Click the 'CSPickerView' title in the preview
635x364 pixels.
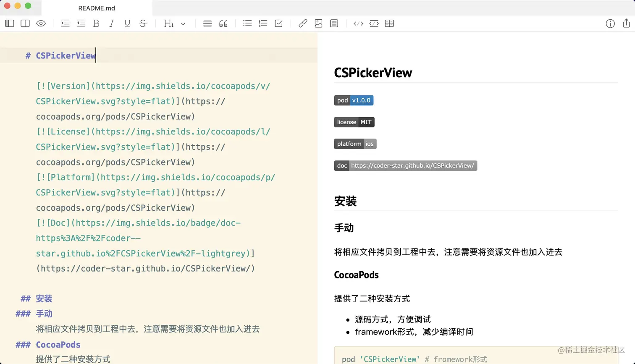point(373,73)
